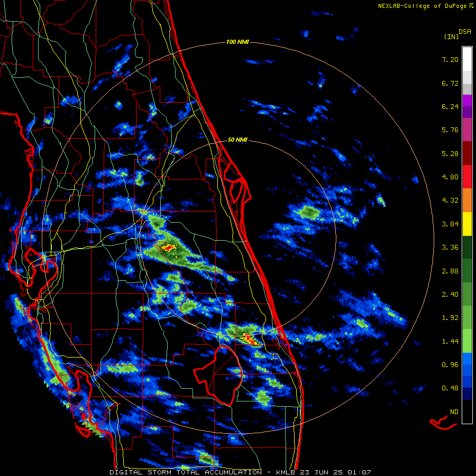The height and width of the screenshot is (476, 476).
Task: Click the 3.84 legend value
Action: (450, 224)
